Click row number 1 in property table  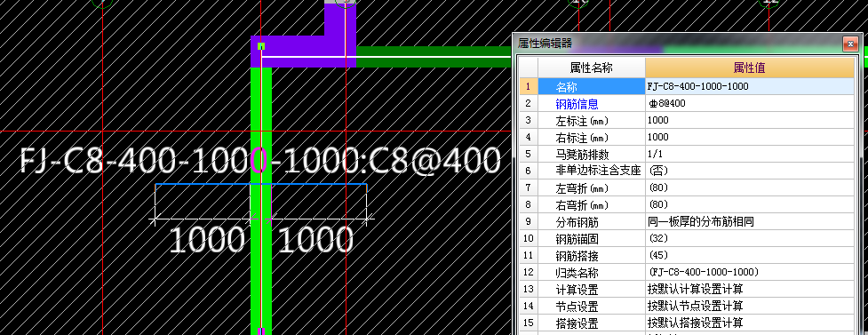(x=529, y=86)
